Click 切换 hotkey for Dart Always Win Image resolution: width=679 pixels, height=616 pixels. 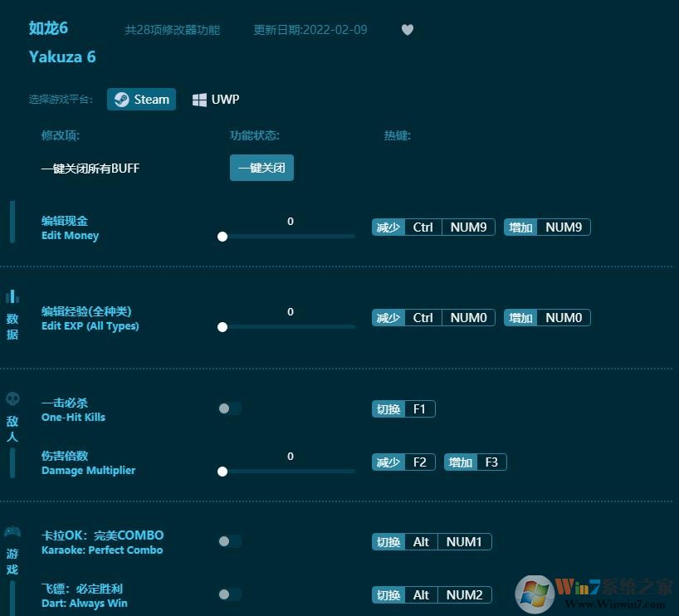pos(388,594)
